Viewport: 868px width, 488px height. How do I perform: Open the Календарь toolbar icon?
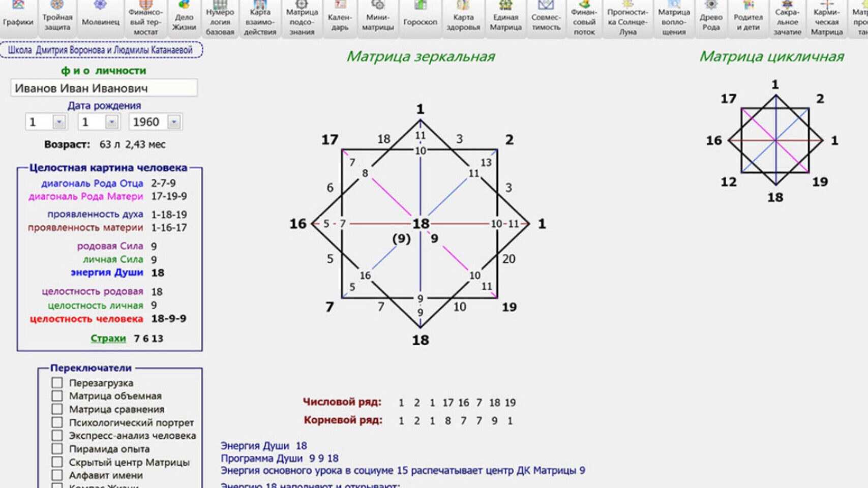point(340,16)
